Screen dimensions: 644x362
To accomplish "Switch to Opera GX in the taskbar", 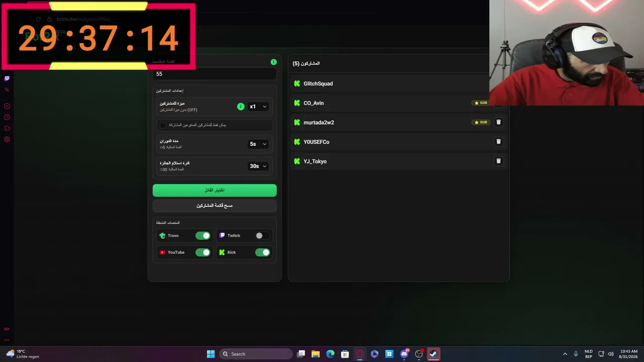I will pyautogui.click(x=360, y=354).
